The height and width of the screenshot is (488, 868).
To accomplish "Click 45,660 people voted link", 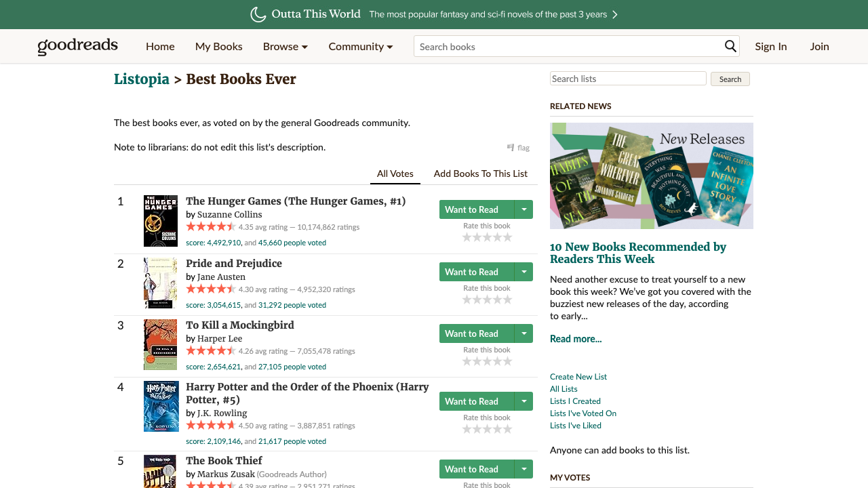I will [x=292, y=243].
